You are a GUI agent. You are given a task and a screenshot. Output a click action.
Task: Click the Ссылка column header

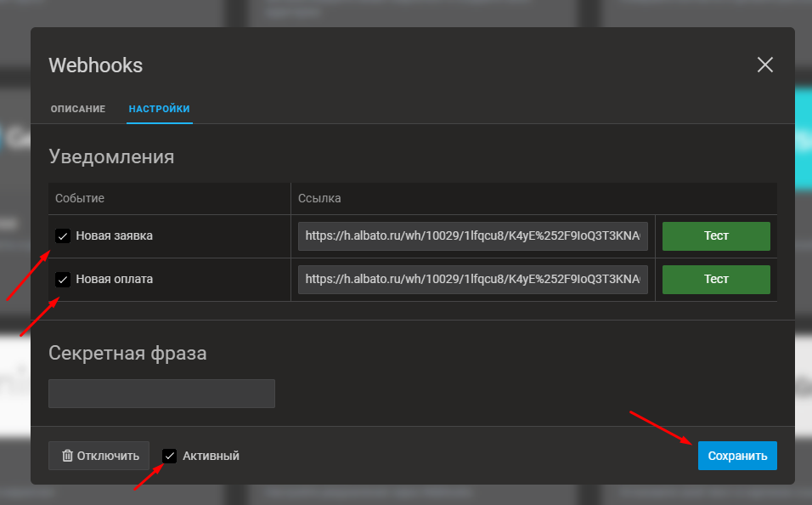click(319, 198)
